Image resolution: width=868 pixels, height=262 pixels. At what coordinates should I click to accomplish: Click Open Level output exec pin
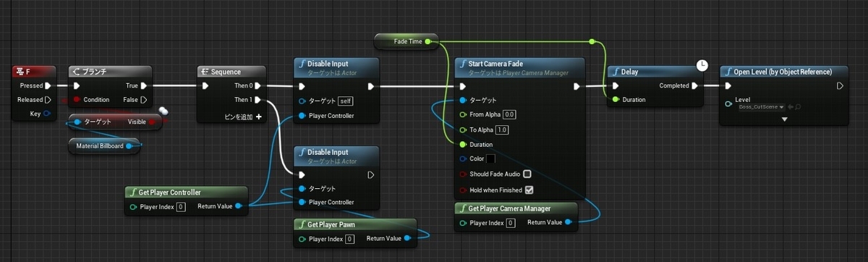(840, 85)
